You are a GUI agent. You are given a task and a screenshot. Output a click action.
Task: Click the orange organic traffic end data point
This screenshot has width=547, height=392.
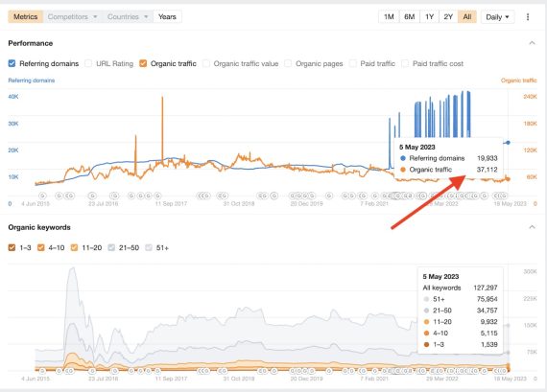(x=508, y=179)
